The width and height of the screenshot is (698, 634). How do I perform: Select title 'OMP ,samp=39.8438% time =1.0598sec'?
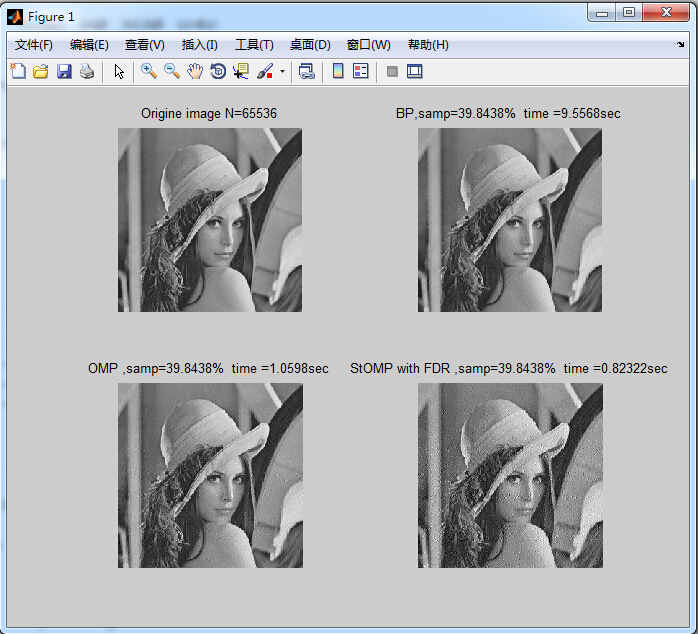click(x=208, y=369)
